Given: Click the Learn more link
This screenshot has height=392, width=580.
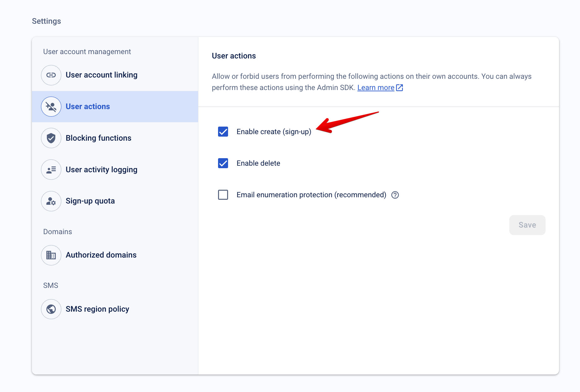Looking at the screenshot, I should pyautogui.click(x=376, y=88).
